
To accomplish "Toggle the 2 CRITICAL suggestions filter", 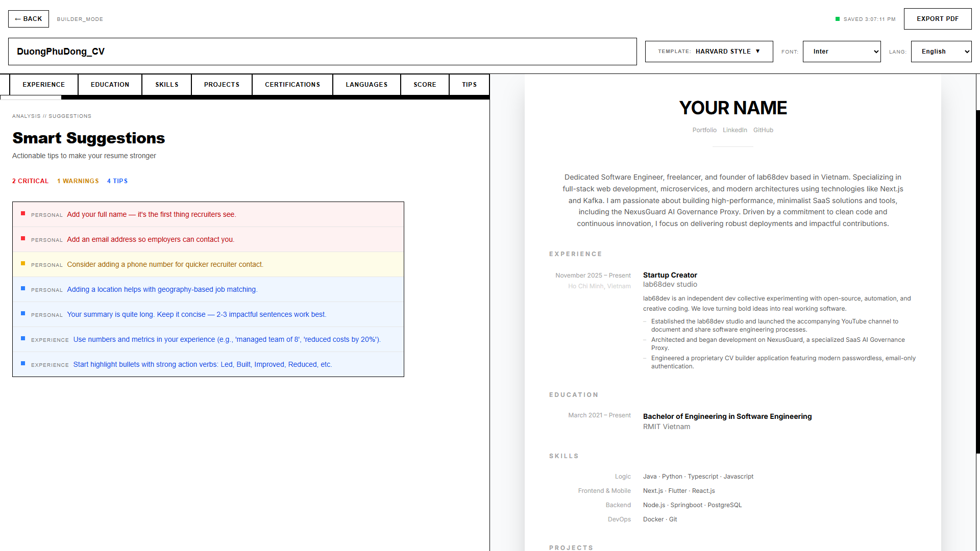I will coord(30,181).
